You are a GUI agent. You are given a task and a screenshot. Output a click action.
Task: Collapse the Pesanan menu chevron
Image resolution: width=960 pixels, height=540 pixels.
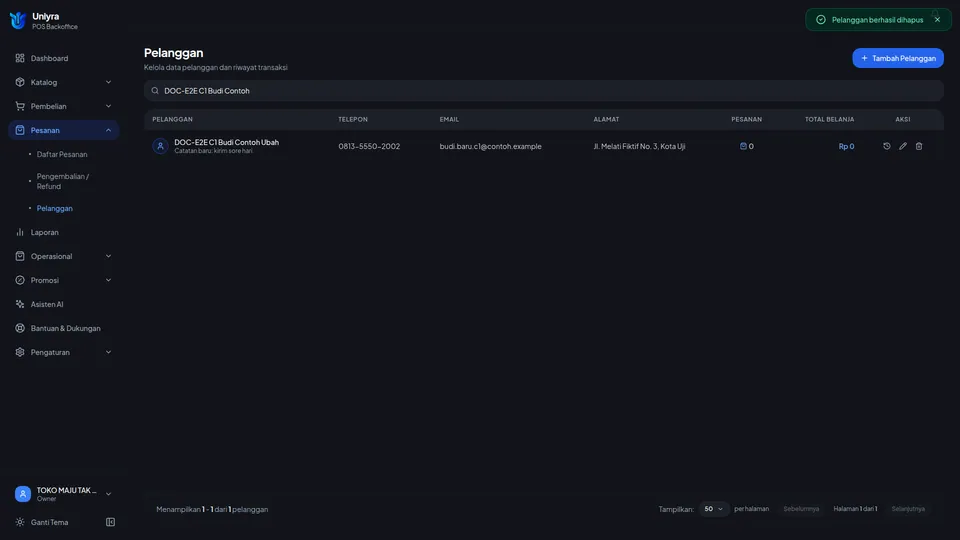tap(108, 130)
